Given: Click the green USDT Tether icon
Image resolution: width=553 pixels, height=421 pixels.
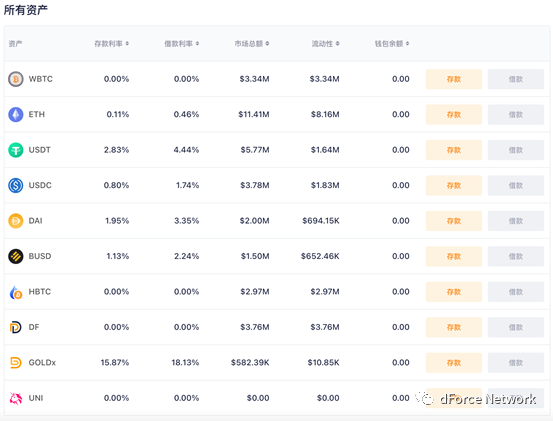Looking at the screenshot, I should (16, 150).
